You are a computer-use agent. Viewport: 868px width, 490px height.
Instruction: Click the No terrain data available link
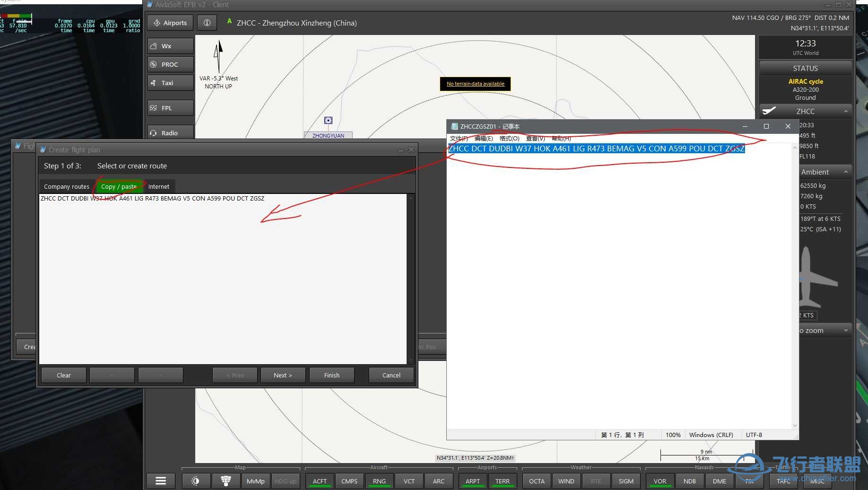pyautogui.click(x=475, y=84)
